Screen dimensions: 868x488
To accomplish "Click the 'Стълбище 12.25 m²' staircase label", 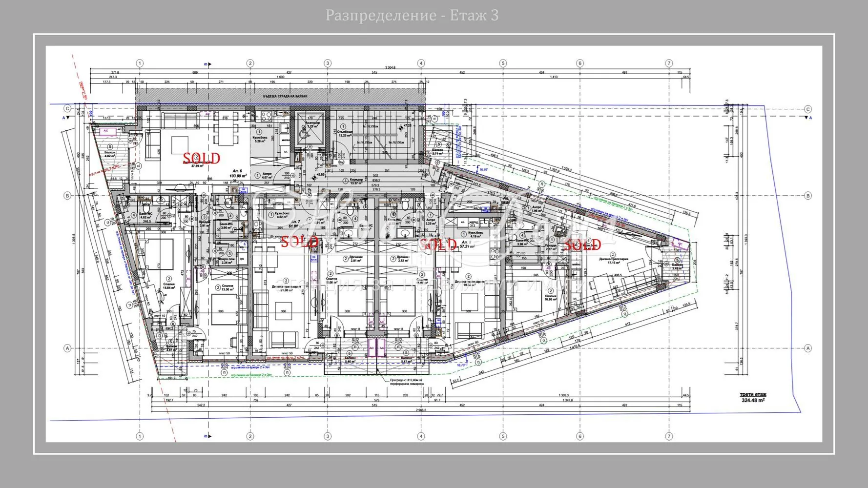I will (345, 133).
